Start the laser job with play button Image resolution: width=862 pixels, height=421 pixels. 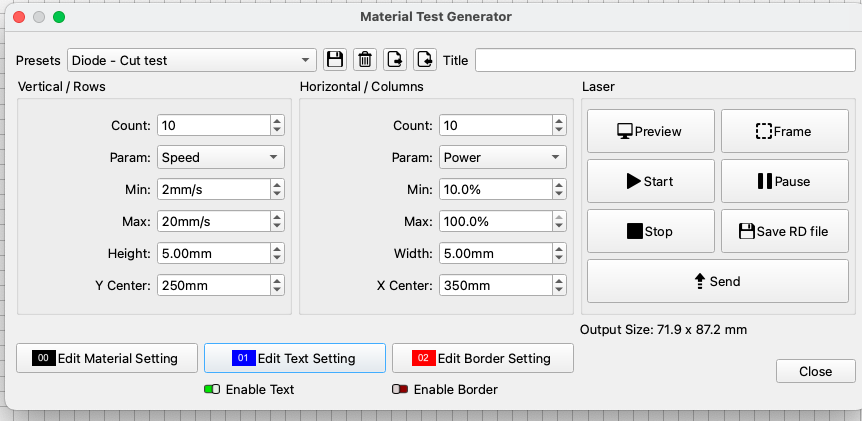coord(650,181)
